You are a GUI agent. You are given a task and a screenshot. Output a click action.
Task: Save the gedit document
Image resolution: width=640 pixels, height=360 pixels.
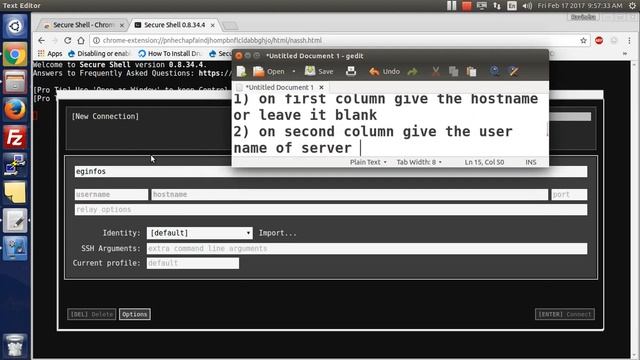coord(319,71)
